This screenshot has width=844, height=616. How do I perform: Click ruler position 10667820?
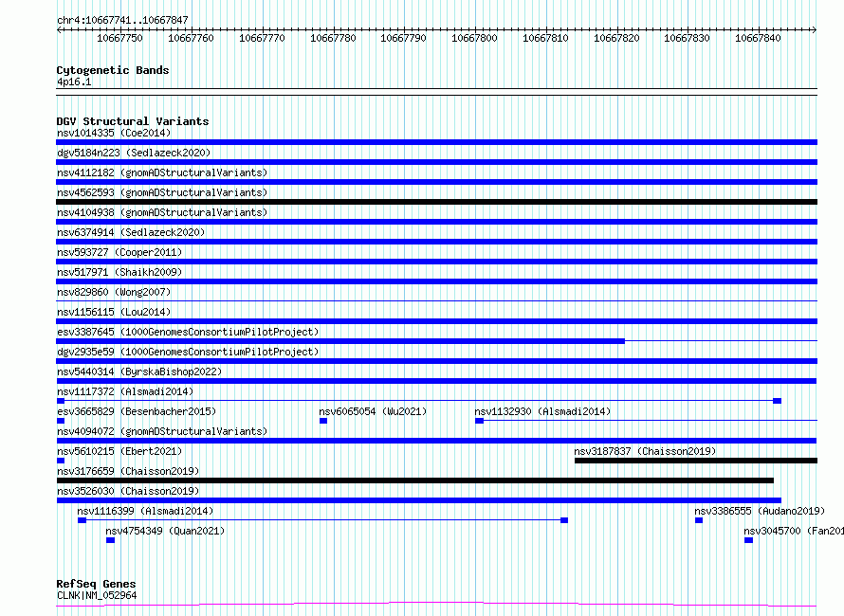point(616,38)
